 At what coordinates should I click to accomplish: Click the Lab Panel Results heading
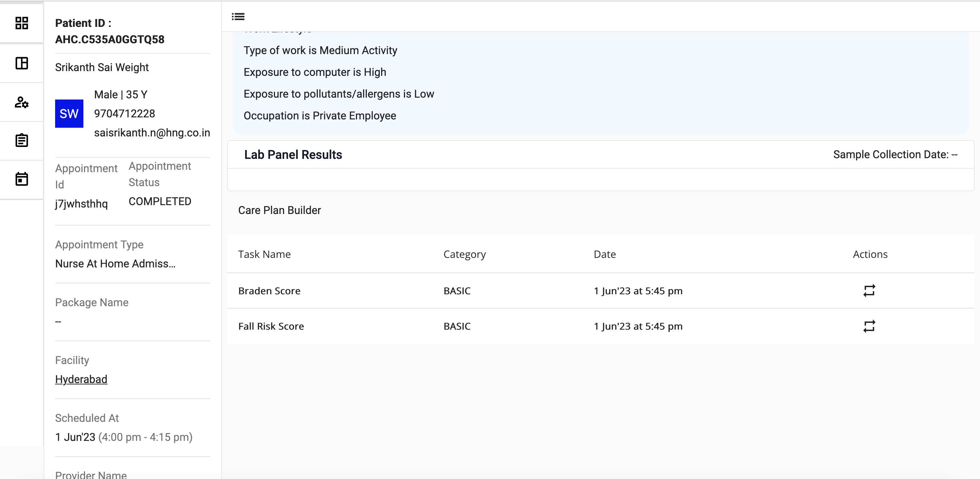point(293,154)
